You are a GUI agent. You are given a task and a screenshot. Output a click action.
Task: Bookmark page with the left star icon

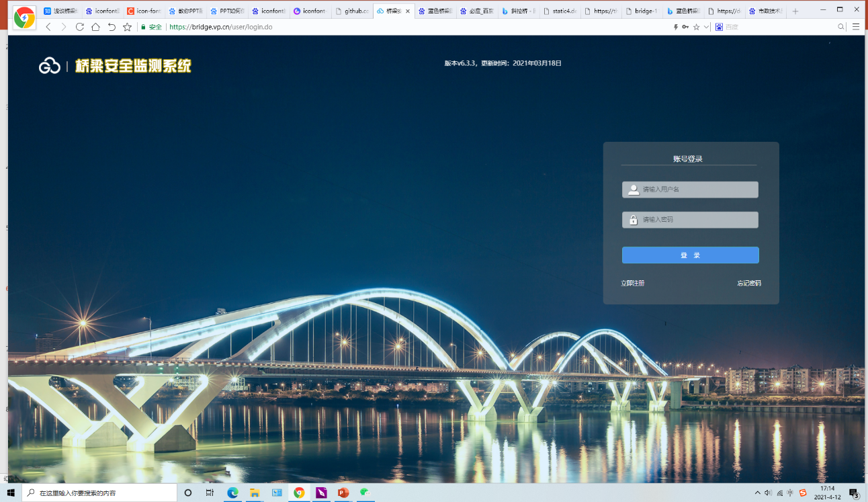(x=127, y=27)
